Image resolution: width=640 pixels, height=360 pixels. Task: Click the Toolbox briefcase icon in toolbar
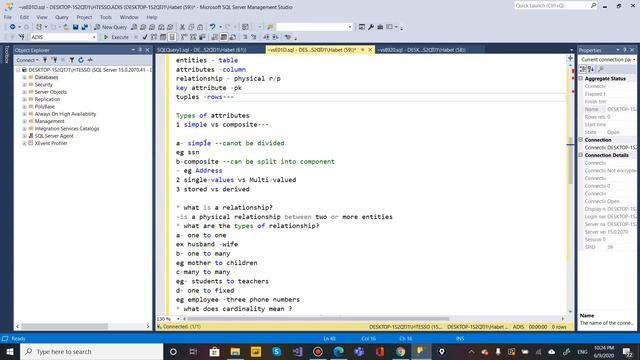click(380, 27)
